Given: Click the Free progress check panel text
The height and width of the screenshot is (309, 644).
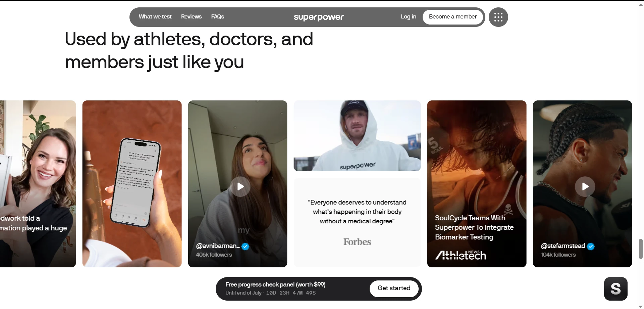Looking at the screenshot, I should tap(275, 284).
